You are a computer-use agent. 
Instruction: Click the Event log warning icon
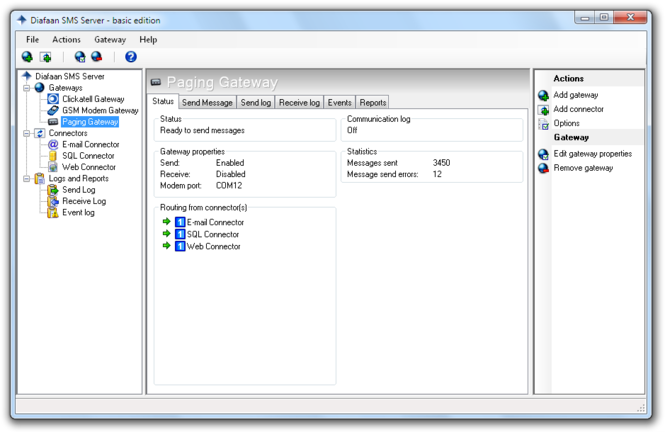click(x=53, y=212)
